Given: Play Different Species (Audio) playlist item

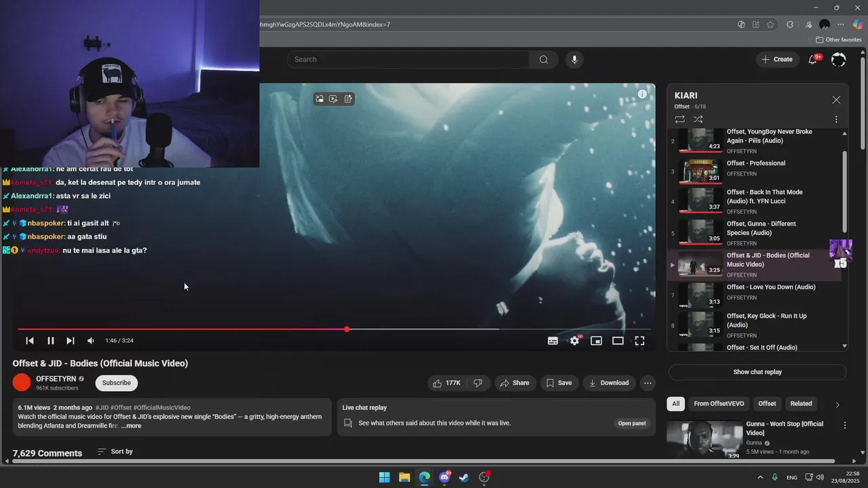Looking at the screenshot, I should point(754,232).
